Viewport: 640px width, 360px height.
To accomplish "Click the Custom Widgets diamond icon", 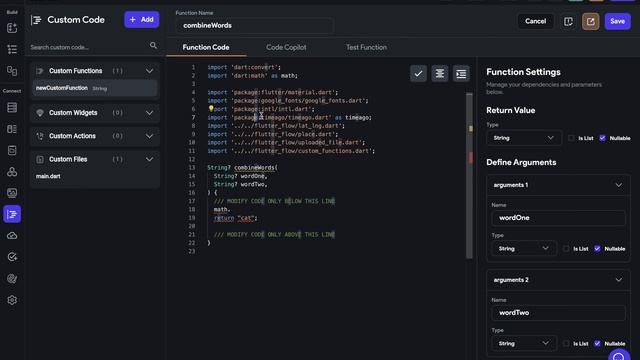I will click(40, 113).
